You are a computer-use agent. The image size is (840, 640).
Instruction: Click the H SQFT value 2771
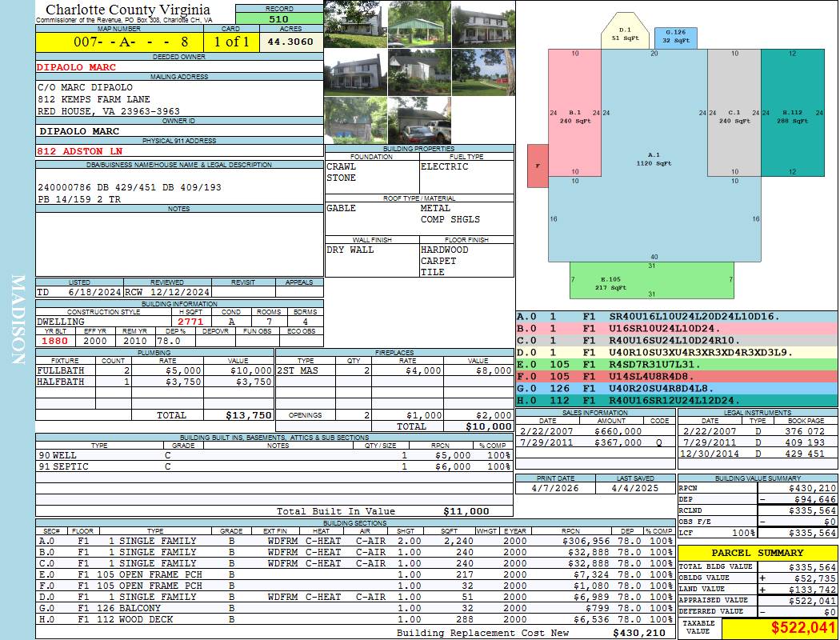click(x=190, y=322)
